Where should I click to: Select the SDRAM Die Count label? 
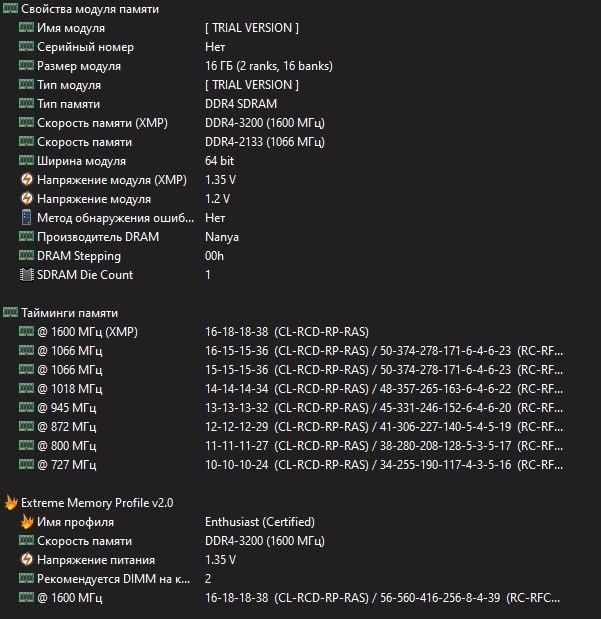click(x=85, y=275)
